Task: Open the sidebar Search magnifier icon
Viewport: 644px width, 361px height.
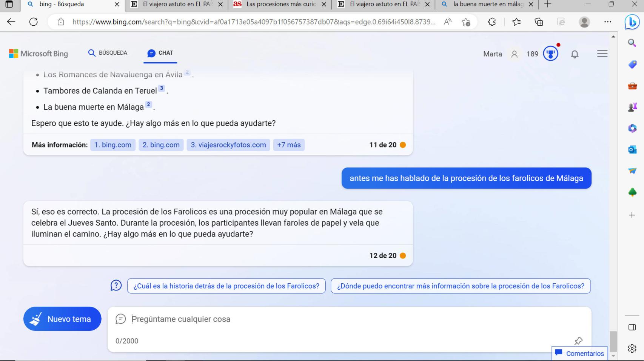Action: (632, 43)
